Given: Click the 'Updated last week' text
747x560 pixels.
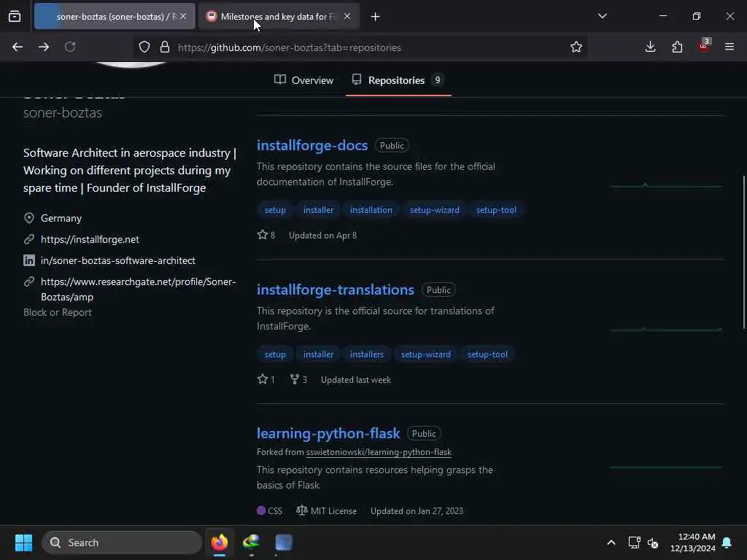Looking at the screenshot, I should pos(356,379).
